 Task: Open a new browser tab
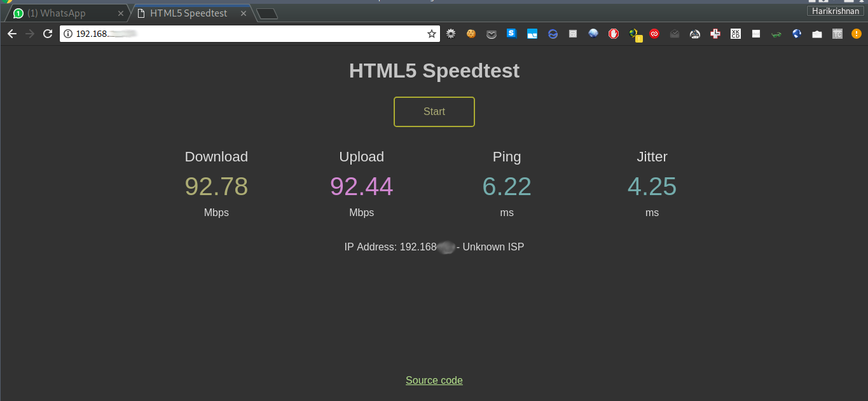(267, 13)
